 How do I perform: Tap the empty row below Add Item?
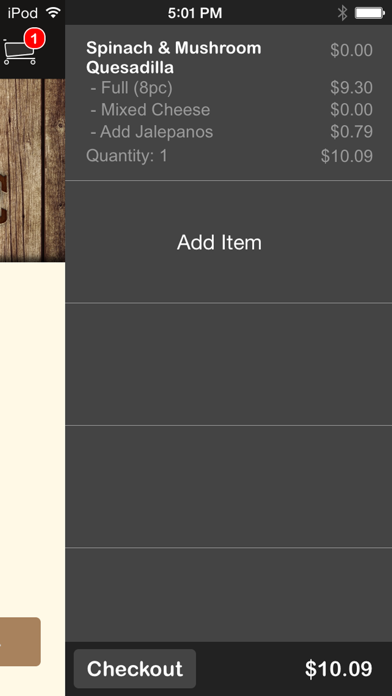229,364
